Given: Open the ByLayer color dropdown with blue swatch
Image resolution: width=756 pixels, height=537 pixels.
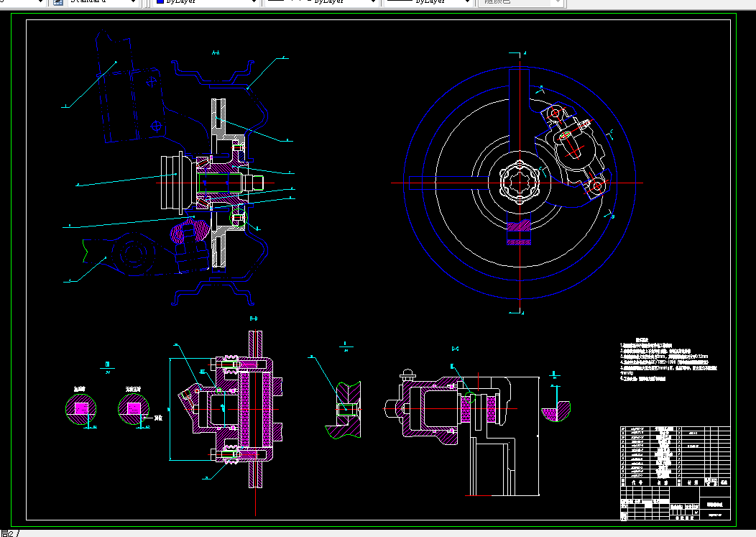Looking at the screenshot, I should [x=207, y=2].
